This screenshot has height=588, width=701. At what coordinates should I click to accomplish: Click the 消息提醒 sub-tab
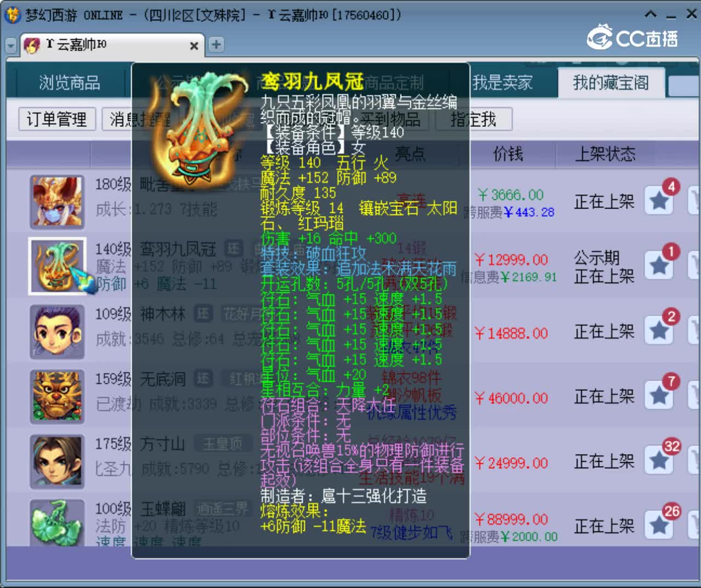(x=140, y=119)
